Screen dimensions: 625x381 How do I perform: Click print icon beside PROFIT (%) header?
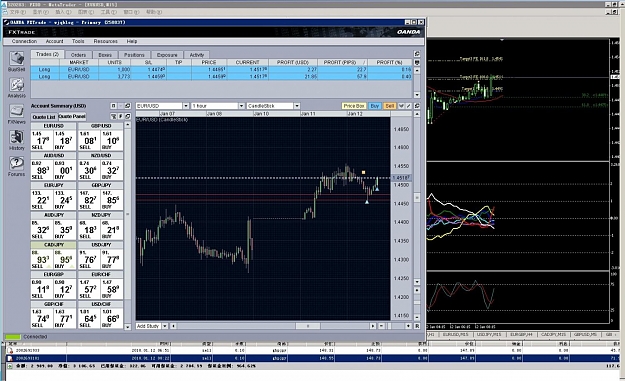click(x=417, y=62)
